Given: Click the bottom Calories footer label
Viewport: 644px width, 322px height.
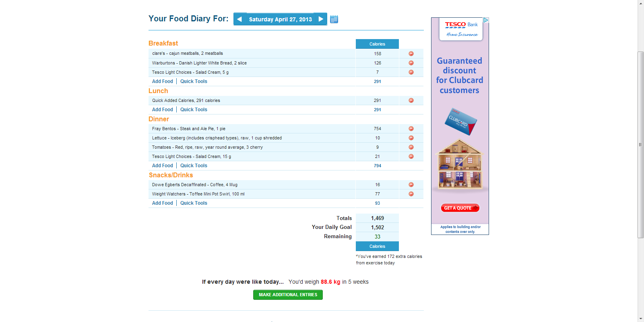Looking at the screenshot, I should (x=377, y=246).
